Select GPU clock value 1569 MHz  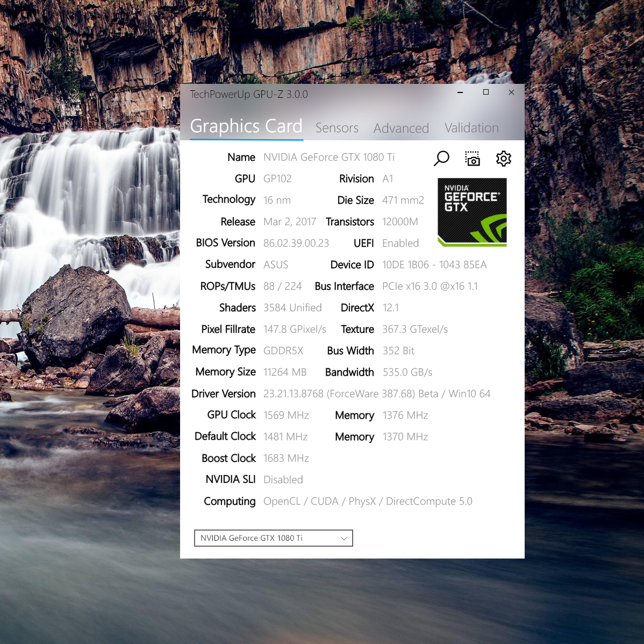coord(286,415)
